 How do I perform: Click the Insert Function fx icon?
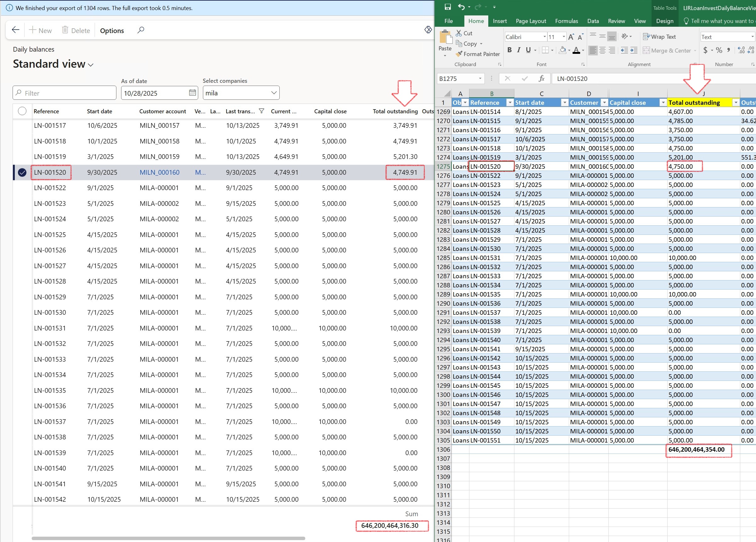click(x=542, y=79)
